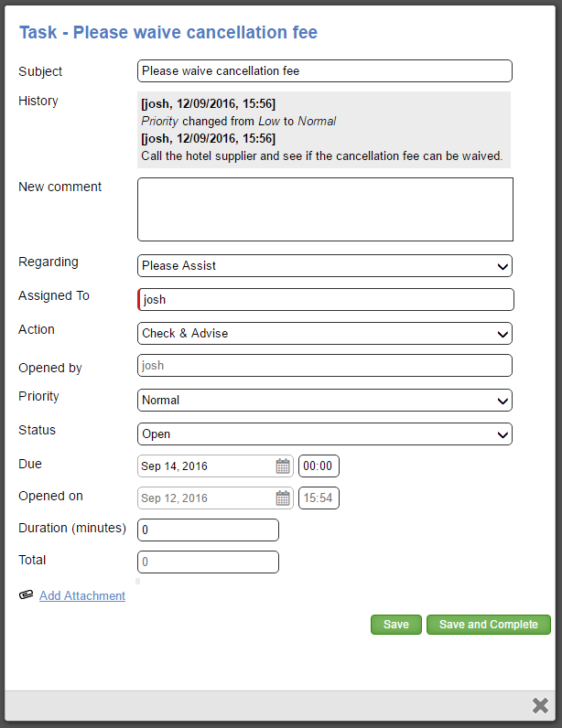This screenshot has height=728, width=562.
Task: Click into the New comment box
Action: (324, 209)
